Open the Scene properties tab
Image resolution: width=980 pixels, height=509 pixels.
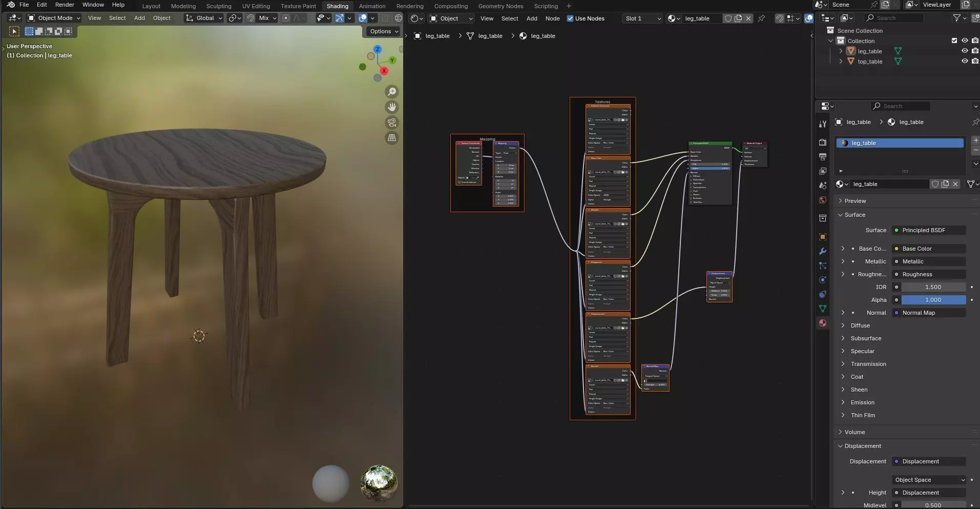pos(823,186)
